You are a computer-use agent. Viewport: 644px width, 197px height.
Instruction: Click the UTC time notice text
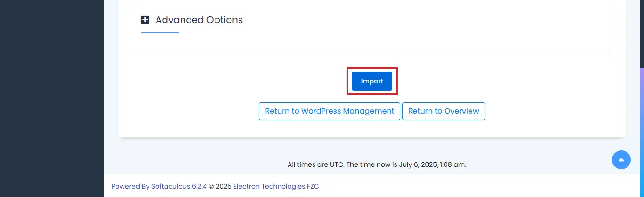[377, 164]
